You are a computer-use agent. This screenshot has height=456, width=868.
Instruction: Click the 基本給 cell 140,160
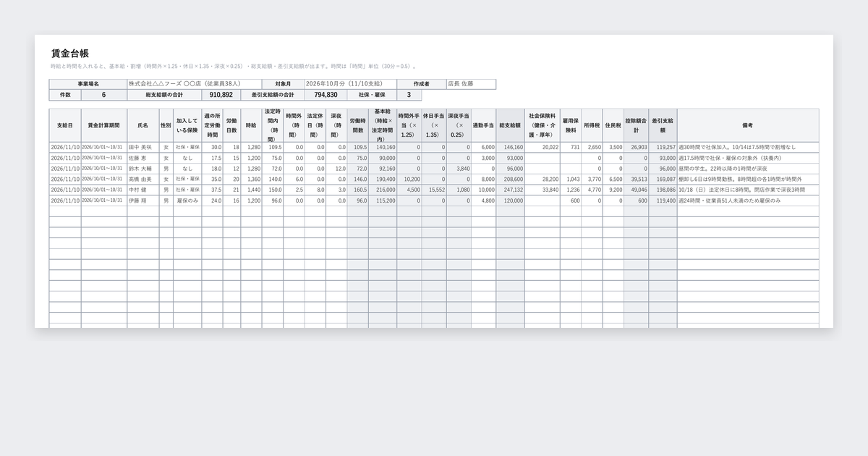383,147
